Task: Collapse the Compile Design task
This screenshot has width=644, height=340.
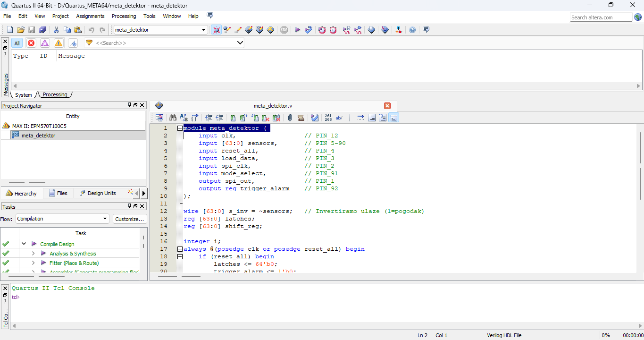Action: (x=24, y=244)
